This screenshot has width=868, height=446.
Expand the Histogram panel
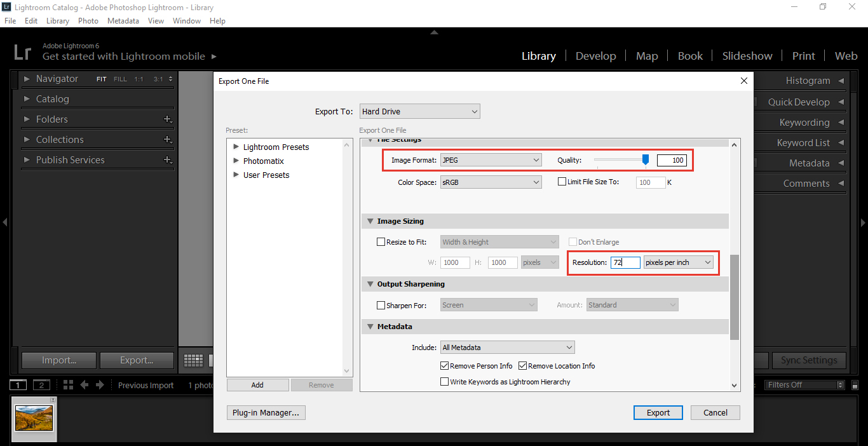coord(841,81)
